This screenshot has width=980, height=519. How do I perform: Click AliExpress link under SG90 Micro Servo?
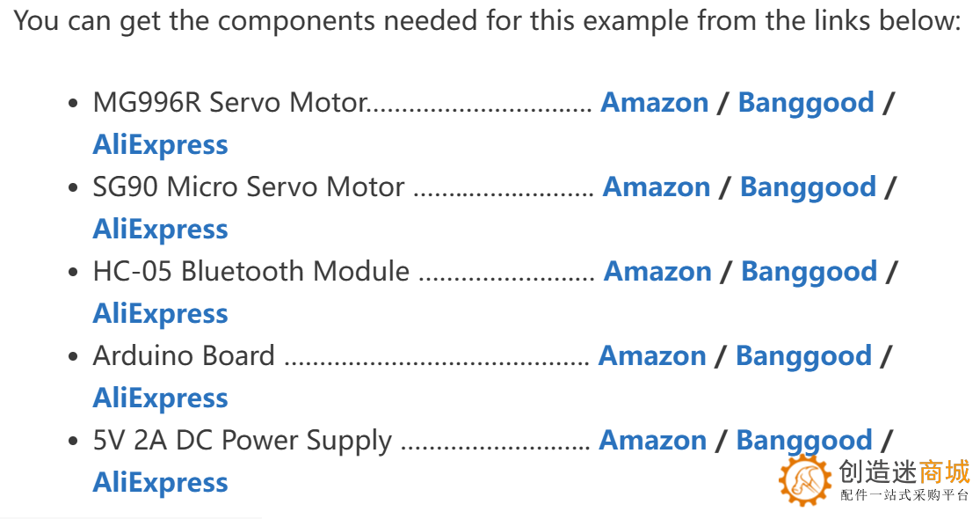pos(160,230)
